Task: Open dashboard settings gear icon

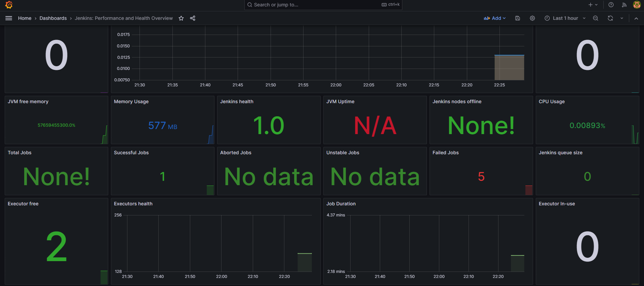Action: [532, 18]
